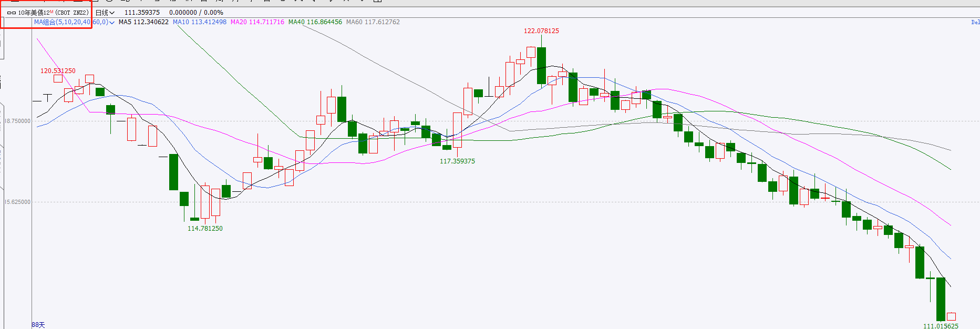Click the 117.359375 low price label

(457, 161)
